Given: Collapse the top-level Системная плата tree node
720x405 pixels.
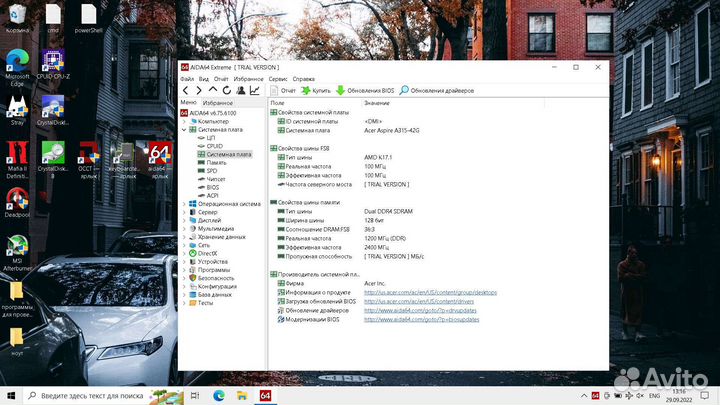Looking at the screenshot, I should tap(185, 130).
